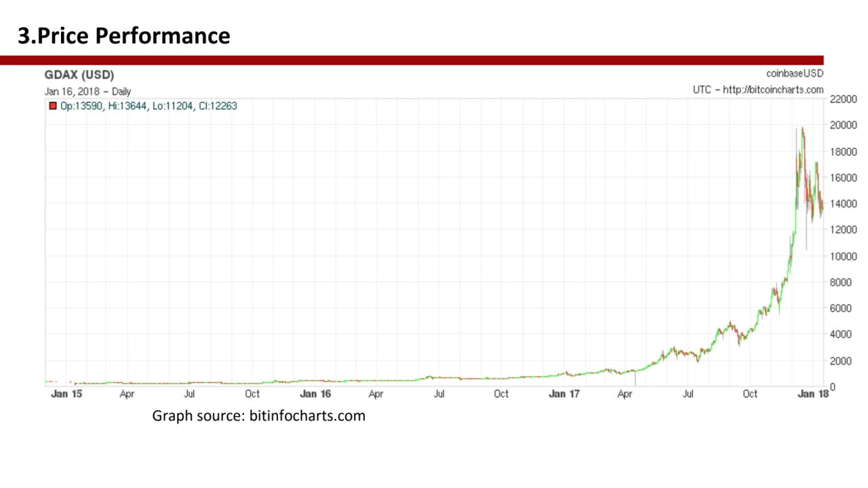The width and height of the screenshot is (868, 488).
Task: Click the GDAX (USD) chart heading
Action: tap(79, 75)
